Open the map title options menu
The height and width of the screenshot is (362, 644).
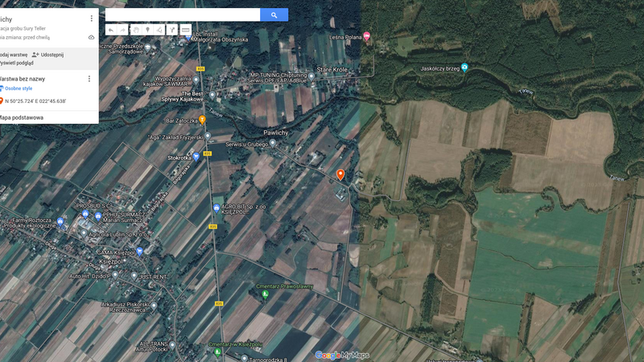[x=91, y=18]
